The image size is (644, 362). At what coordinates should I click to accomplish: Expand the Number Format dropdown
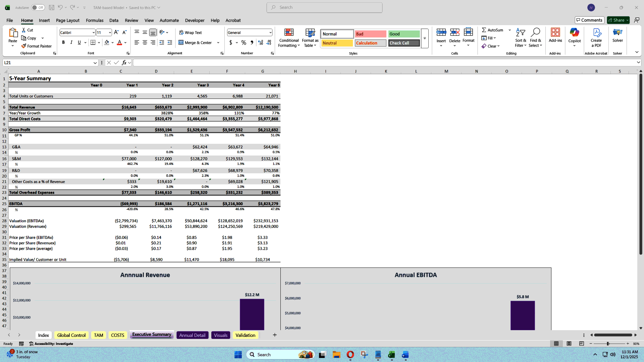[270, 32]
